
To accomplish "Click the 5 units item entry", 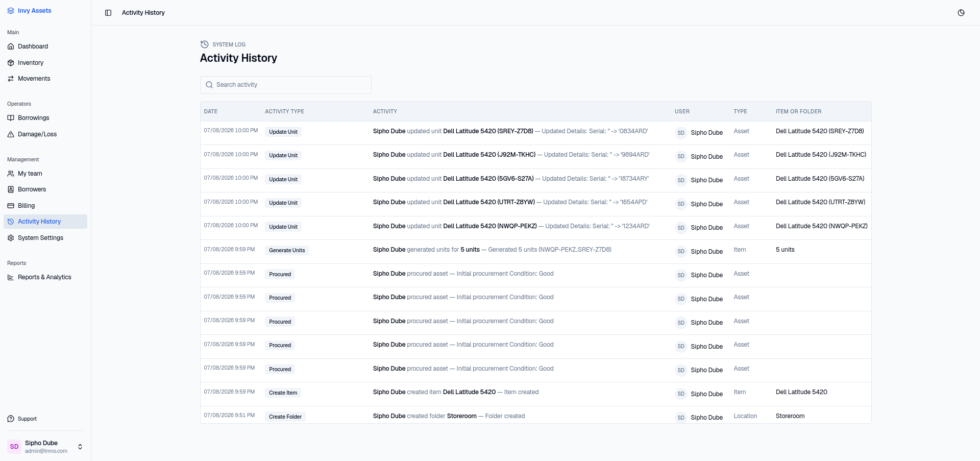I will (785, 250).
